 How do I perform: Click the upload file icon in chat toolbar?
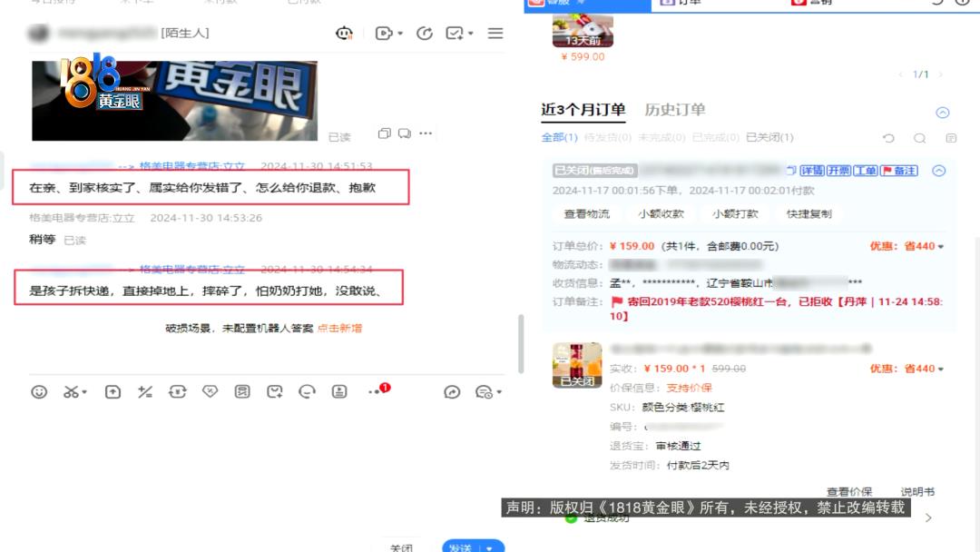113,392
